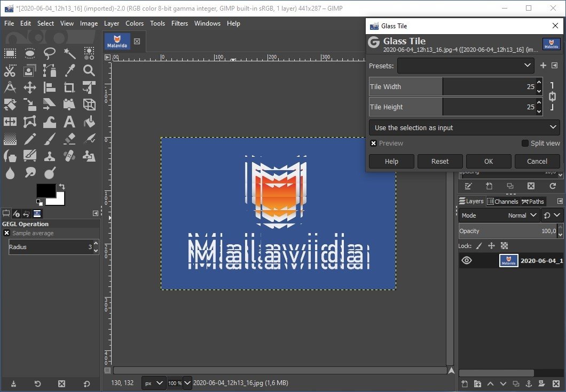Viewport: 566px width, 392px height.
Task: Select the Zoom magnifier tool
Action: click(x=89, y=70)
